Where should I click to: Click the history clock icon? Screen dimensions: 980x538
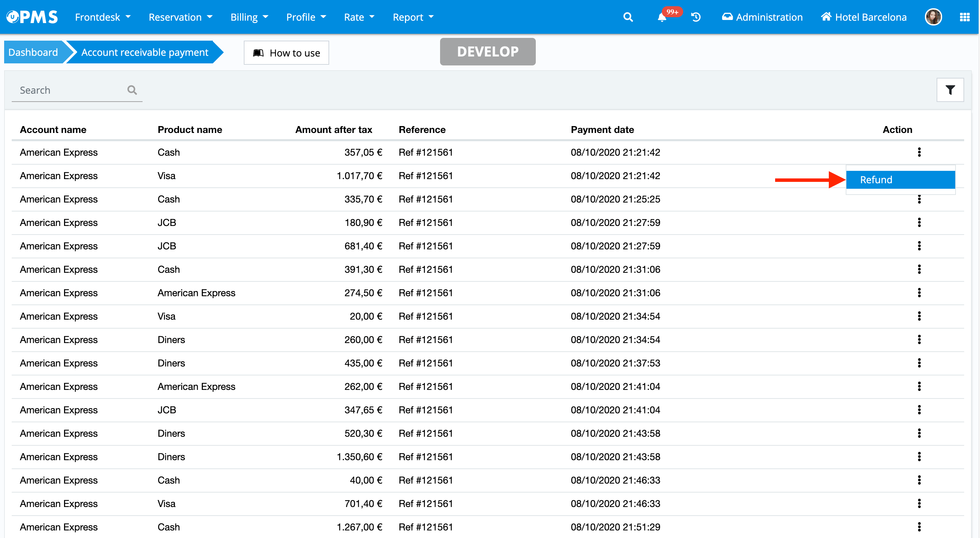696,17
